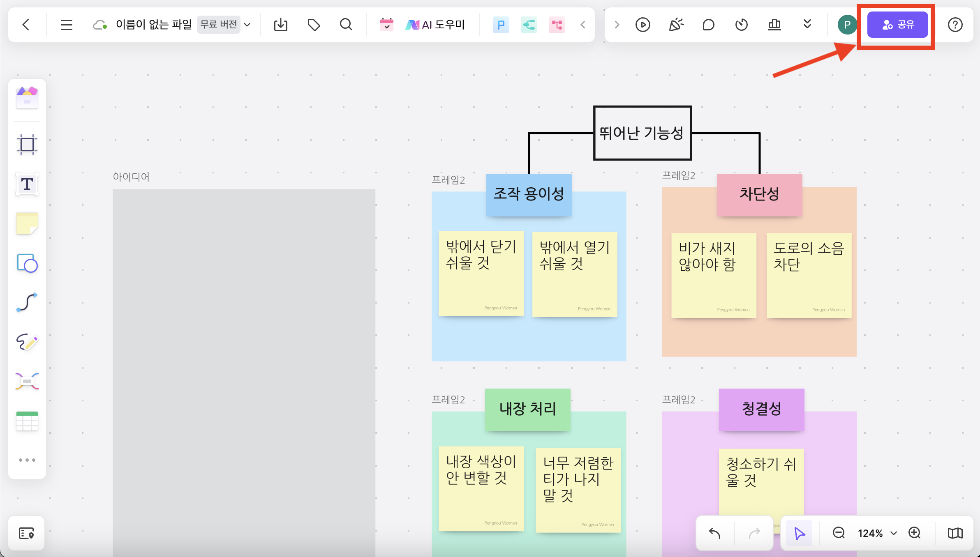Select the sticky note tool
The height and width of the screenshot is (557, 980).
coord(27,223)
